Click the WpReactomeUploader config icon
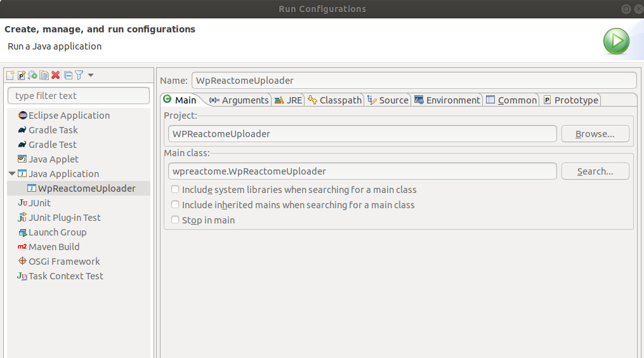 pos(32,188)
